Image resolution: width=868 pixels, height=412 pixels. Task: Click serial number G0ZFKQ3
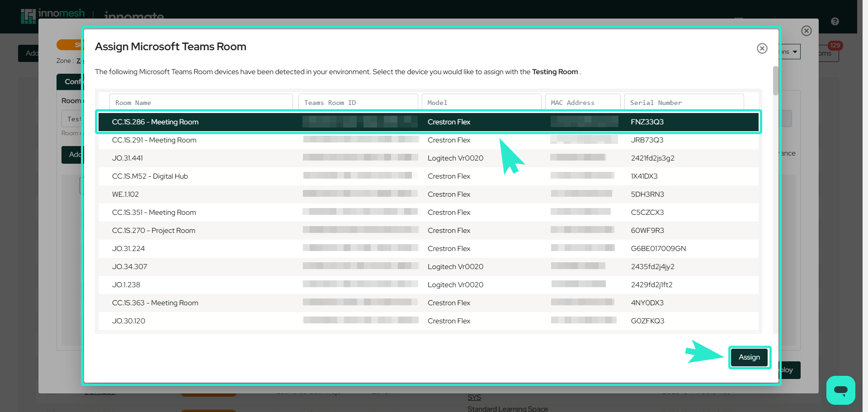click(648, 321)
